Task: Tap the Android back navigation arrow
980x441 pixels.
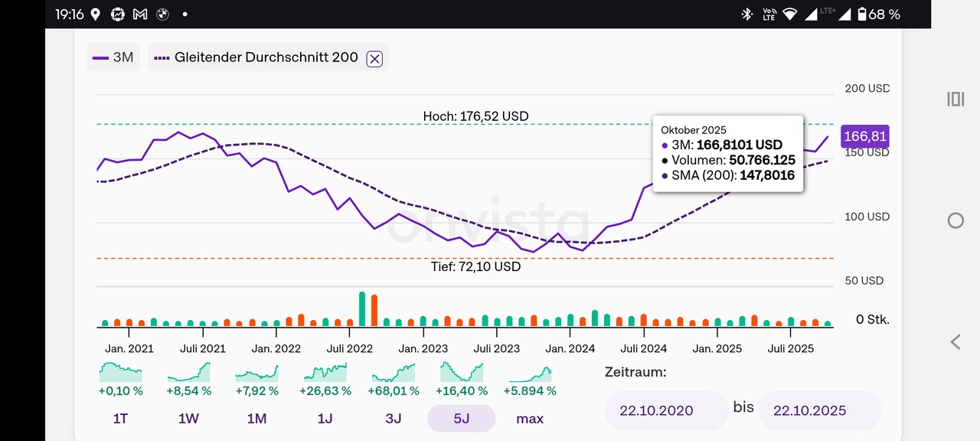Action: [955, 342]
